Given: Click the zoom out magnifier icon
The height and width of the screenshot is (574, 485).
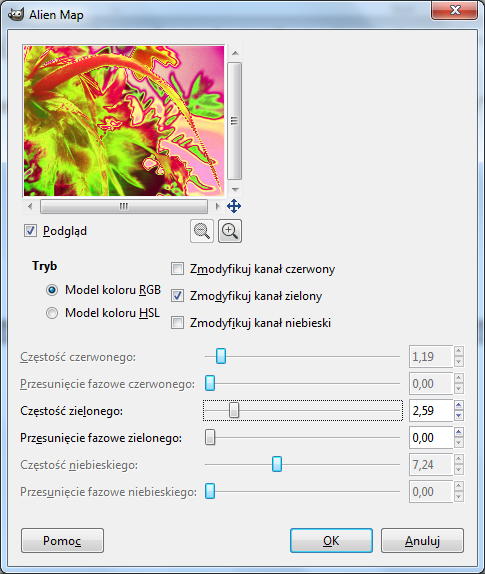Looking at the screenshot, I should click(202, 231).
